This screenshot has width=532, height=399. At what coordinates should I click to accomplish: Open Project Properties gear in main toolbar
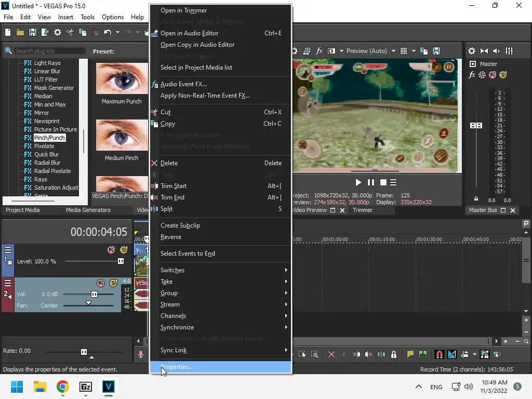click(x=58, y=32)
